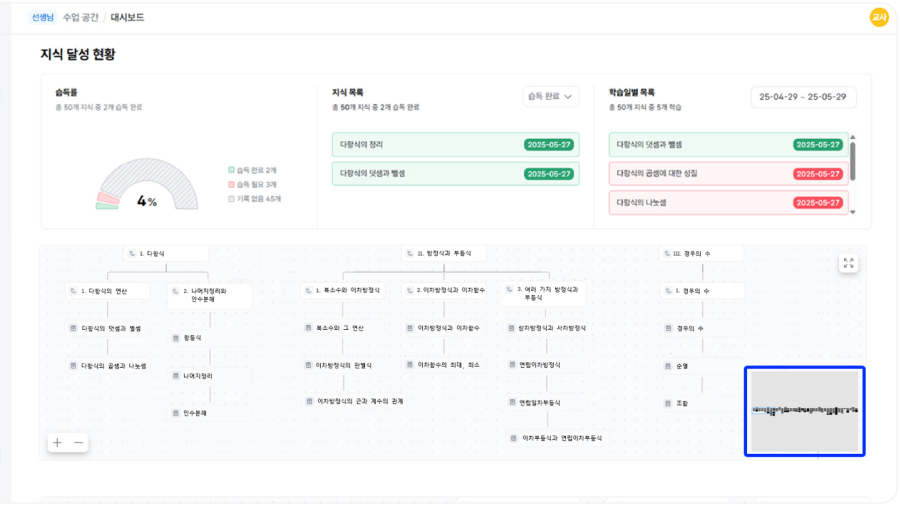Screen dimensions: 900x506
Task: Click the document icon beside 항등식 node
Action: tap(175, 338)
